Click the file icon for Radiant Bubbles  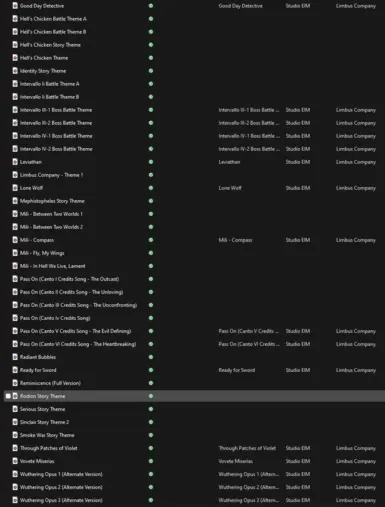coord(15,357)
